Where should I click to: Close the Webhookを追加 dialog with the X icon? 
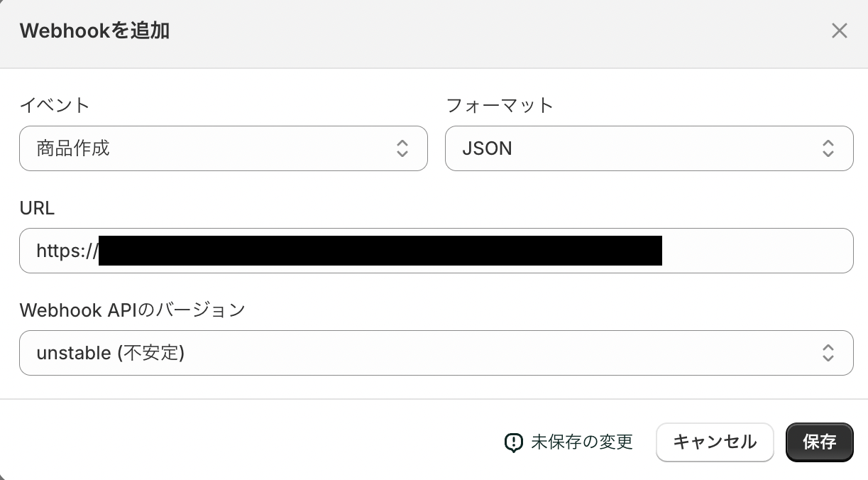[839, 31]
